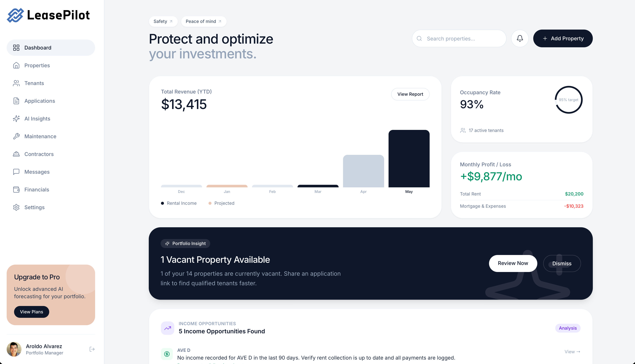Open the Dashboard menu item

[51, 48]
